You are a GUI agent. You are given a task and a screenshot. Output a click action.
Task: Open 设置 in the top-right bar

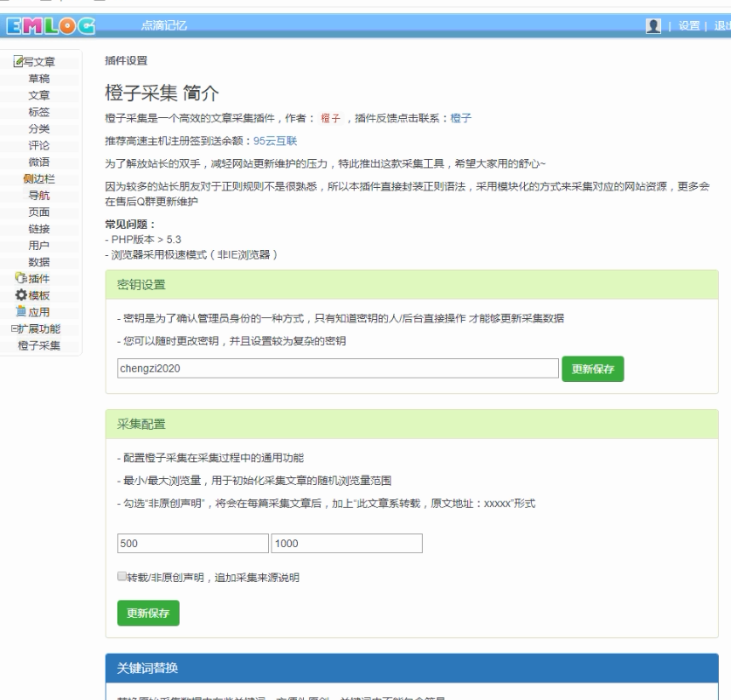click(x=691, y=26)
